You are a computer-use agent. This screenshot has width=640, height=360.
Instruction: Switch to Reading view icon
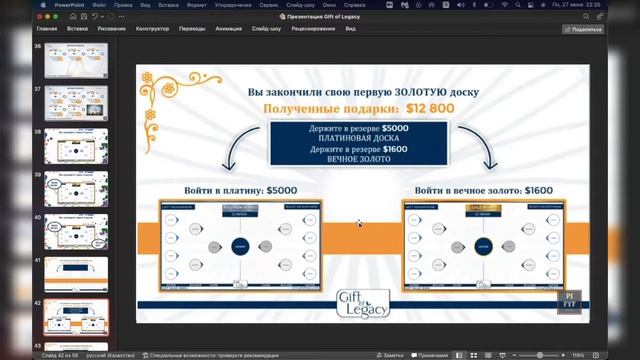click(x=488, y=356)
